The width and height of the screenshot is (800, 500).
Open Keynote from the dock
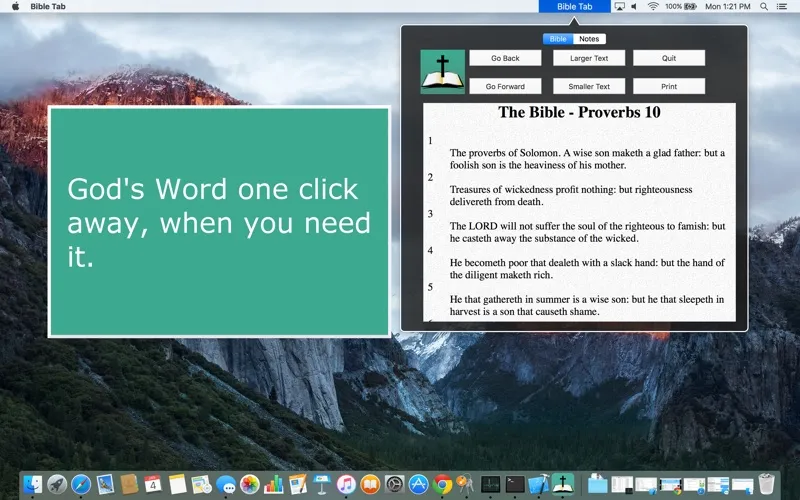pos(322,484)
